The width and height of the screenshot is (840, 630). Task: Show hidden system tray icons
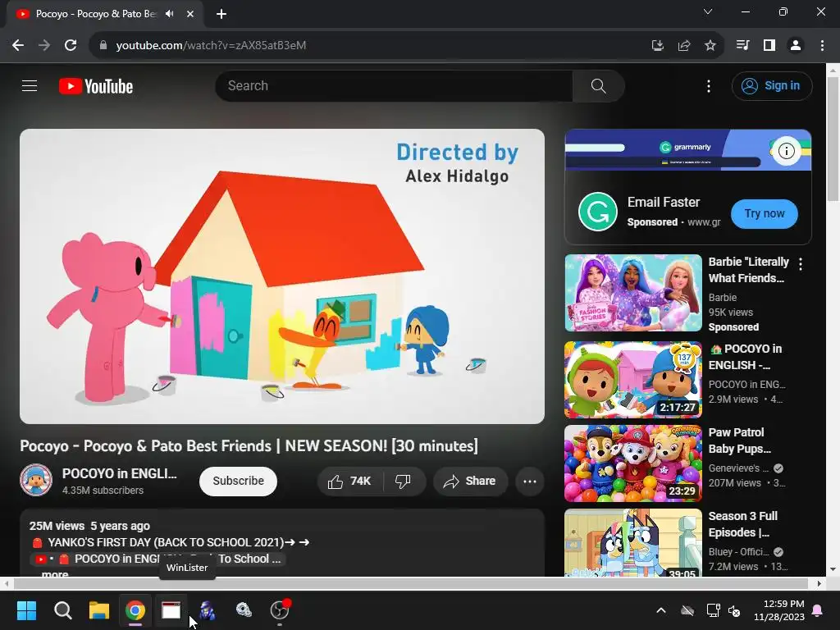661,610
